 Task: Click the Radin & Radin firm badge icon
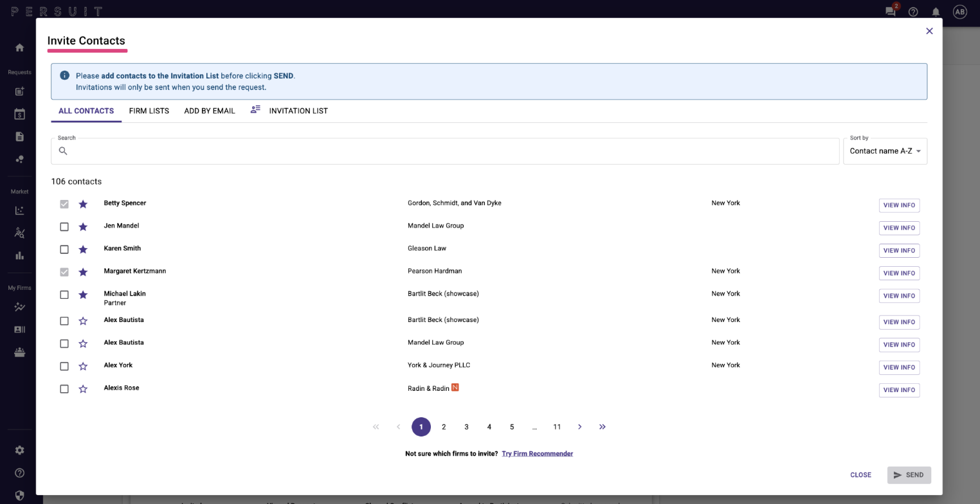pos(455,388)
